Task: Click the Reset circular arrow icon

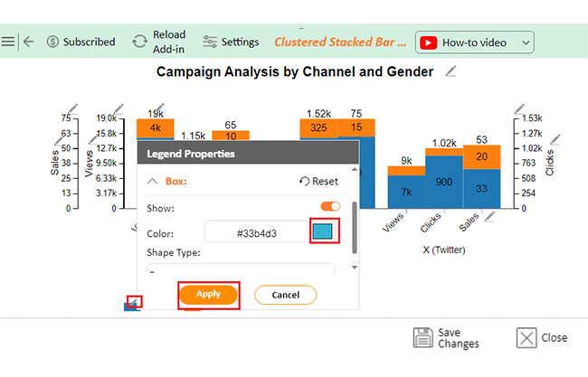Action: [304, 182]
